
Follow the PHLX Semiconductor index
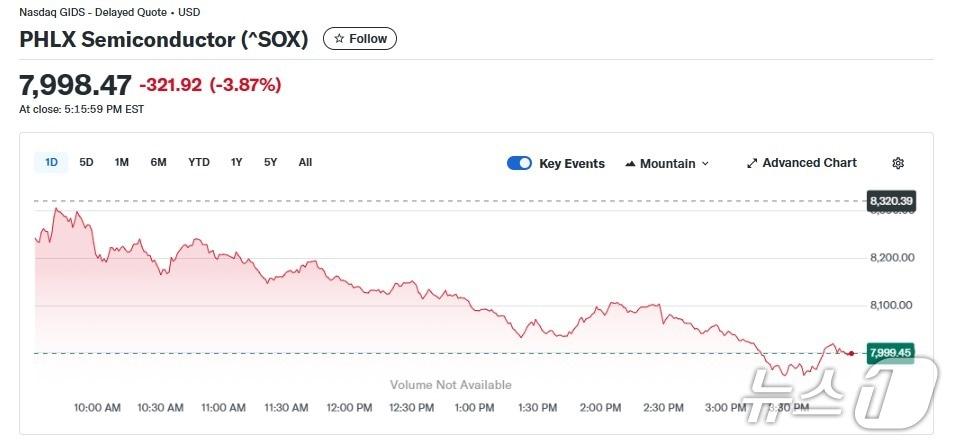click(x=360, y=39)
